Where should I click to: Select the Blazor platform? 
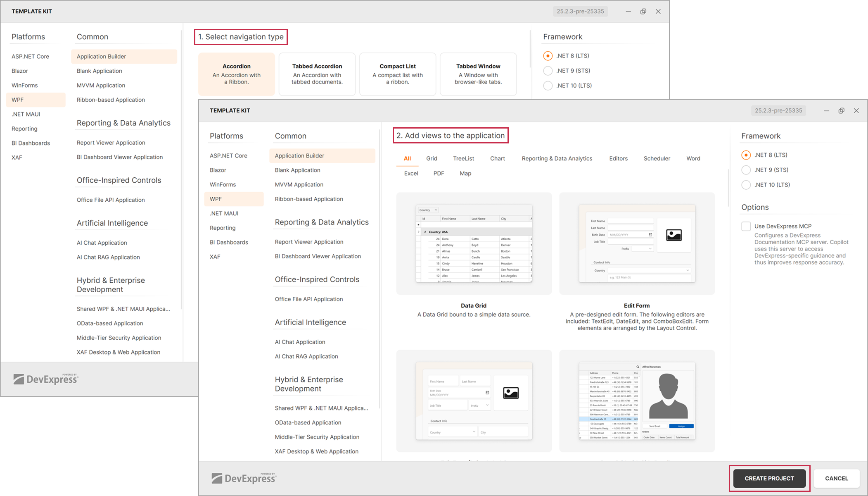pyautogui.click(x=218, y=170)
